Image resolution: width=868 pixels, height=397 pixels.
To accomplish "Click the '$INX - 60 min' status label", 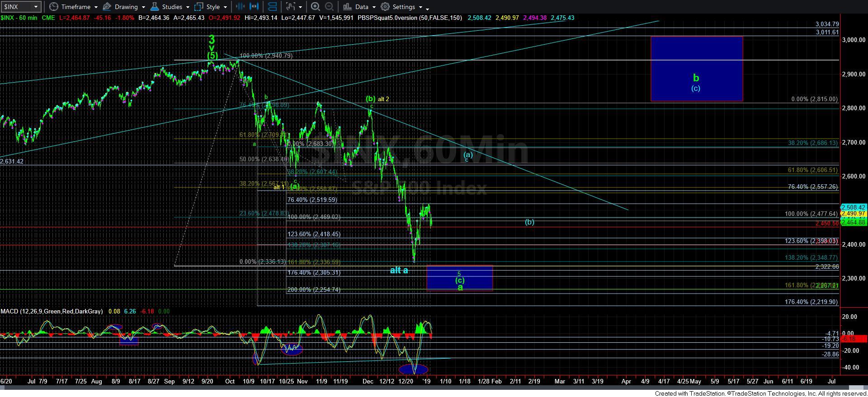I will (19, 18).
